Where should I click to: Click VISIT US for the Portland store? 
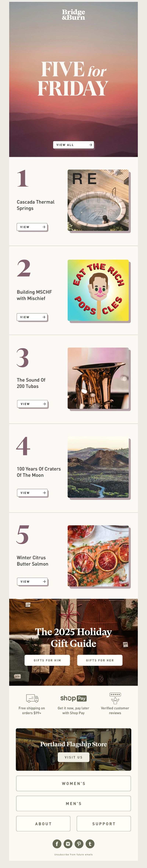coord(73,757)
